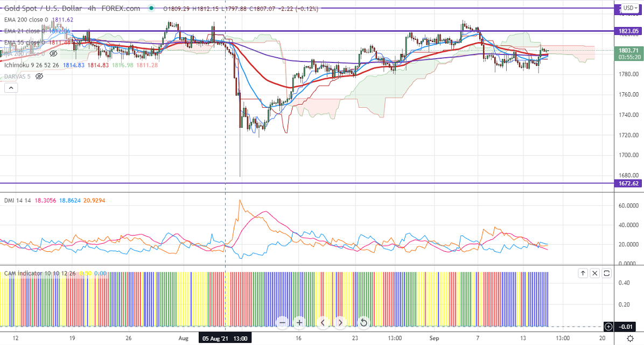Click the O1809.29 open value
Image resolution: width=644 pixels, height=345 pixels.
(x=177, y=8)
